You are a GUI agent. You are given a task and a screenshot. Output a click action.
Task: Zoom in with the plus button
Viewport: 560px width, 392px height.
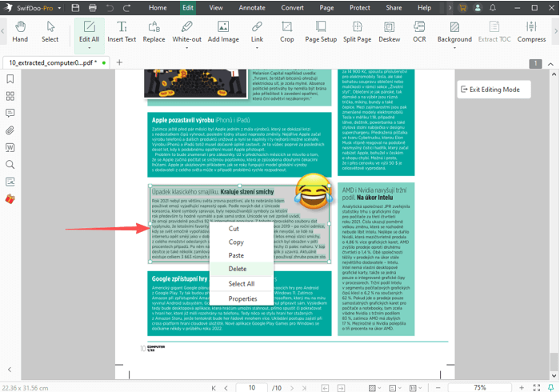point(522,388)
